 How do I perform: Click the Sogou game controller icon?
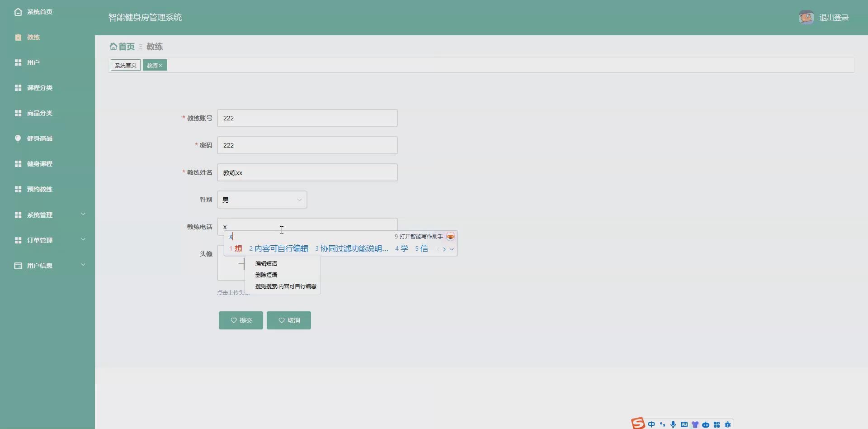click(x=706, y=424)
